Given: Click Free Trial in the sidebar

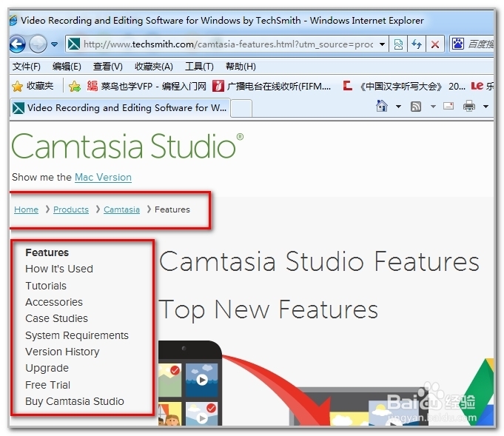Looking at the screenshot, I should (x=48, y=385).
